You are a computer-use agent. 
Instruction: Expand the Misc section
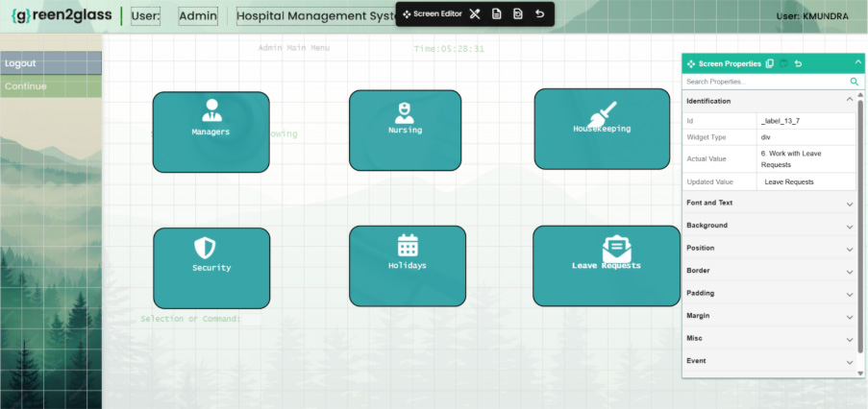[x=850, y=339]
